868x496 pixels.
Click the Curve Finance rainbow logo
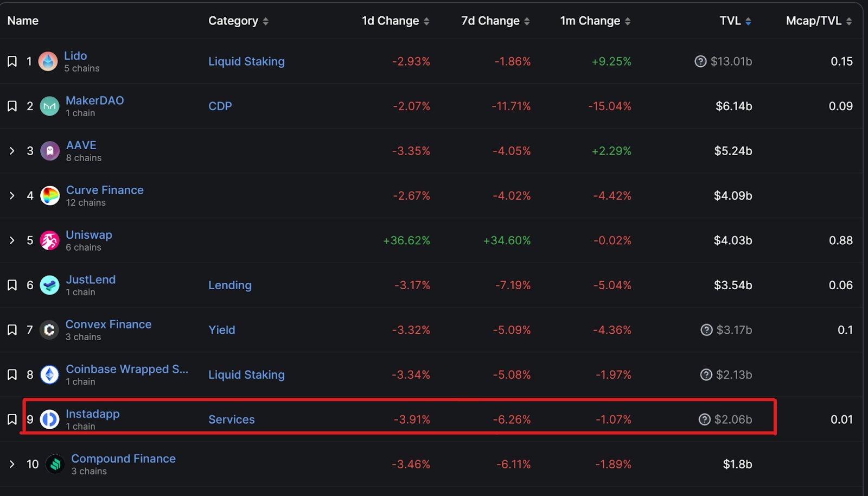click(50, 196)
